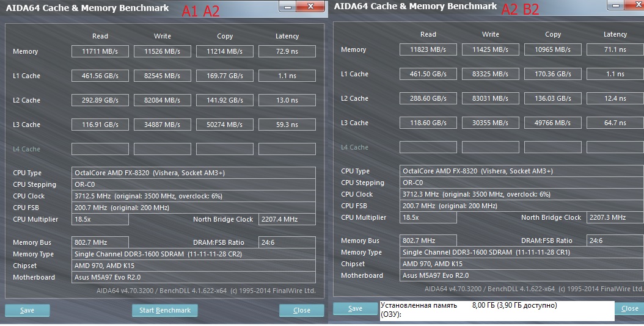Start Benchmark in the left window
The height and width of the screenshot is (326, 644).
coord(165,310)
